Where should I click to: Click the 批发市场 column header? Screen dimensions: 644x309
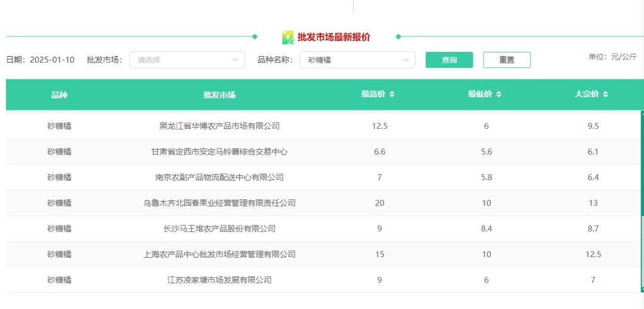pos(219,95)
